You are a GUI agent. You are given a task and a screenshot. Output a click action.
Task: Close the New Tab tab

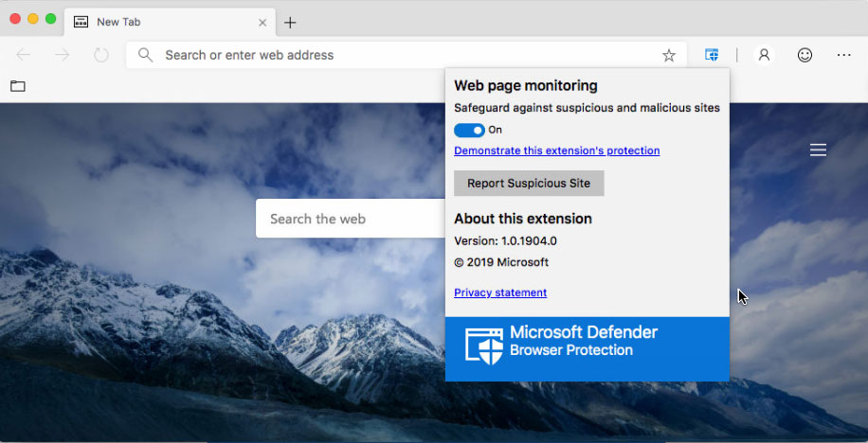point(262,23)
